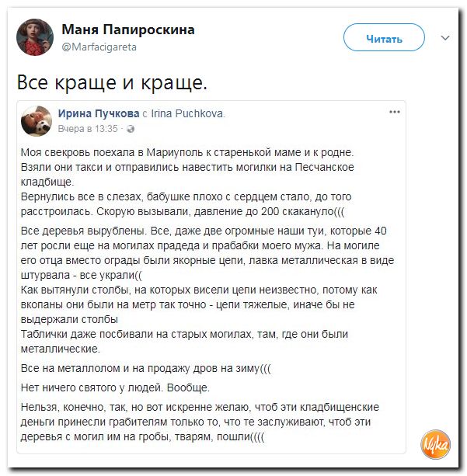Expand the chevron menu beside Читать

pyautogui.click(x=445, y=37)
